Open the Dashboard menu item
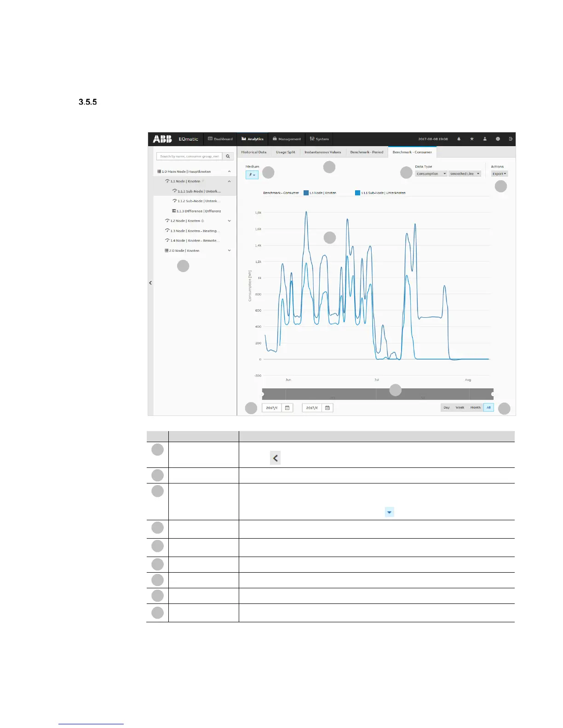The image size is (563, 728). tap(220, 139)
